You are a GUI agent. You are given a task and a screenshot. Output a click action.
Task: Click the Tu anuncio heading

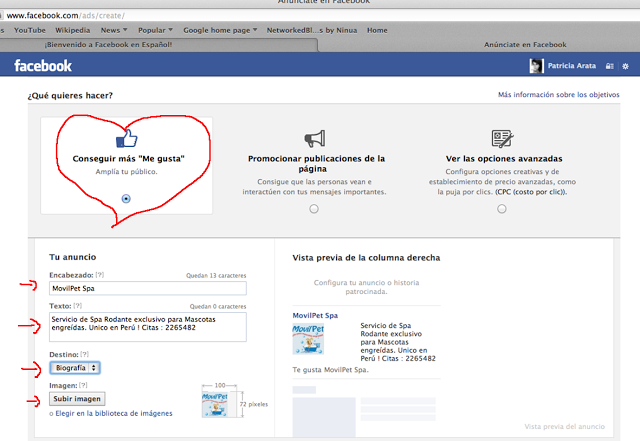[x=73, y=257]
